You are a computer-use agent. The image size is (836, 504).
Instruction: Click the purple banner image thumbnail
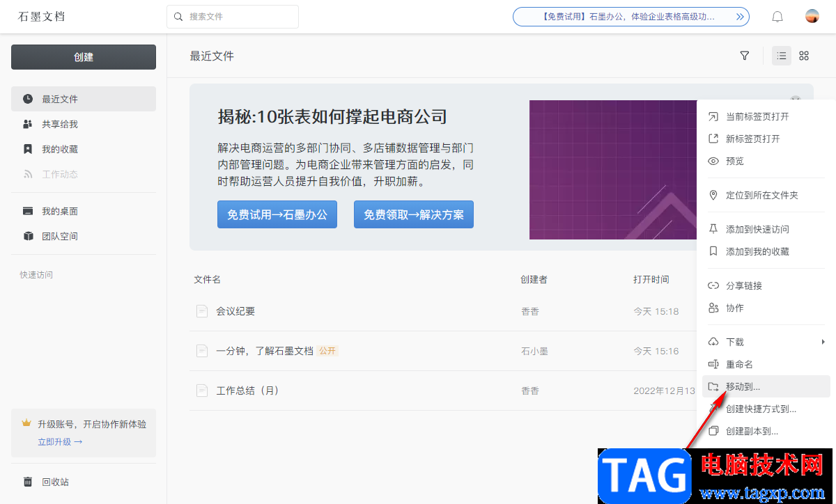click(x=613, y=170)
